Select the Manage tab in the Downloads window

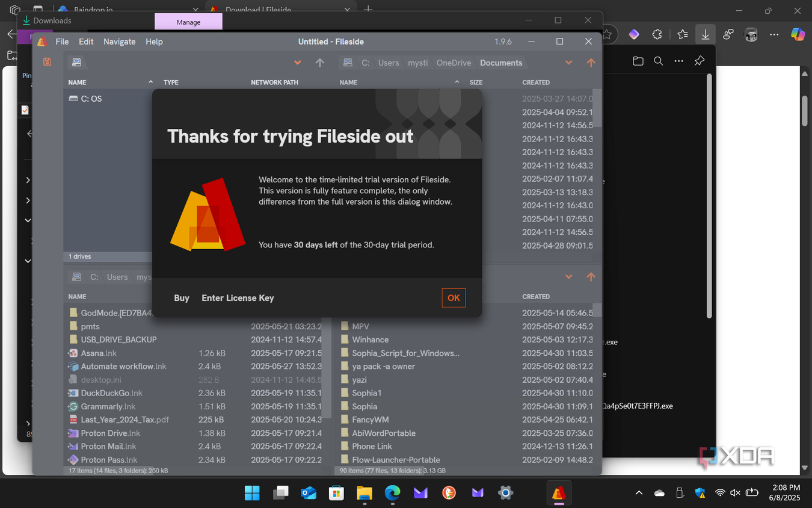(x=189, y=22)
